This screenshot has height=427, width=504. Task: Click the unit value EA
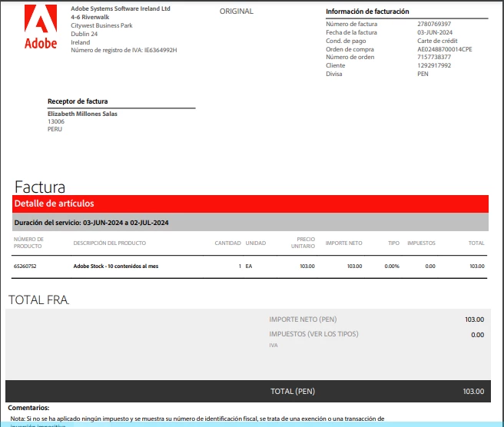click(249, 266)
